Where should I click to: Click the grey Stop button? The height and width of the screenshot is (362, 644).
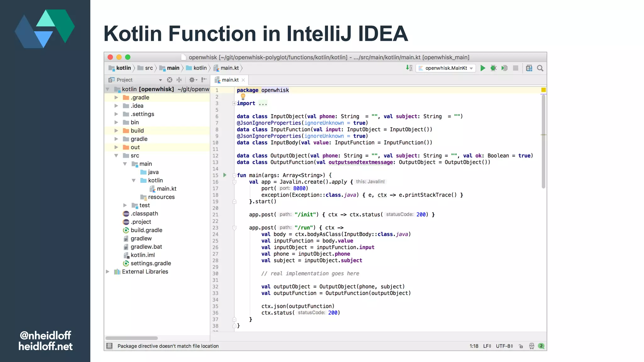(x=515, y=68)
